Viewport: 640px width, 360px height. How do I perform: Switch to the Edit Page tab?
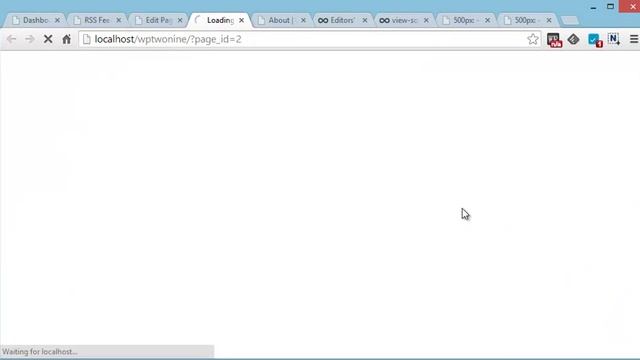click(x=158, y=20)
